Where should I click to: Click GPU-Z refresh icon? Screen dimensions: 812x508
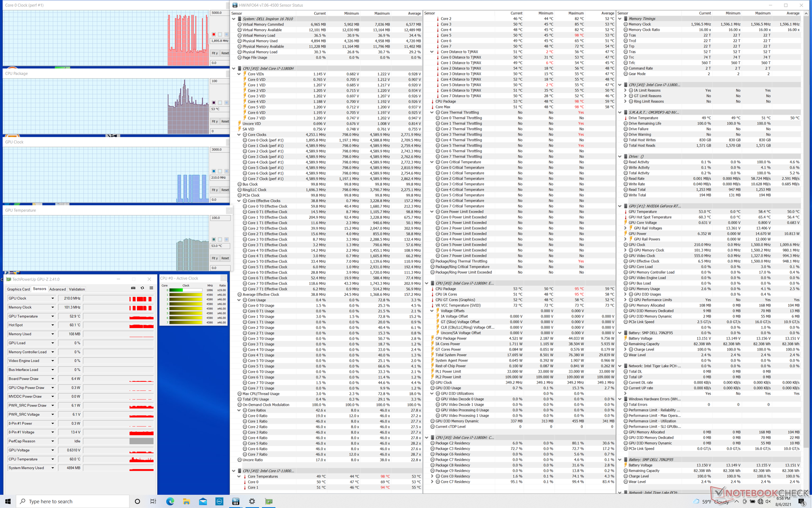point(143,288)
